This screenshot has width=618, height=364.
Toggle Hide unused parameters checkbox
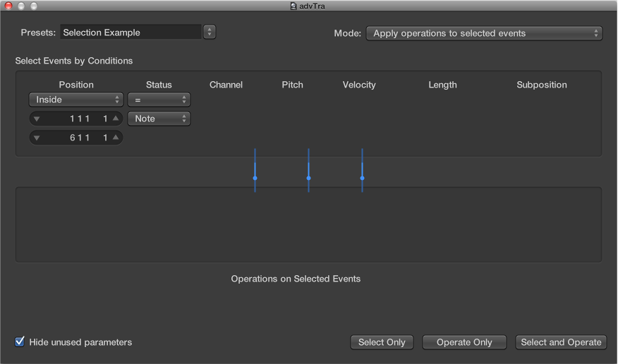tap(19, 341)
